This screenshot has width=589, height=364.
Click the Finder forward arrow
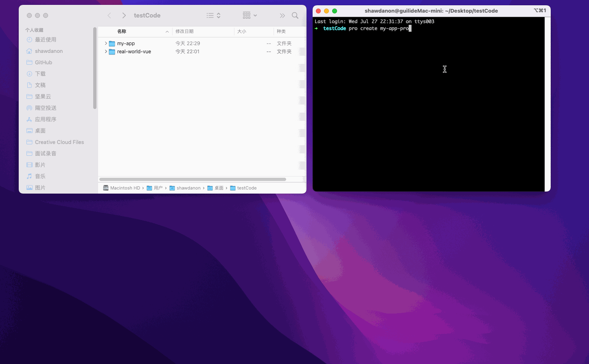124,15
